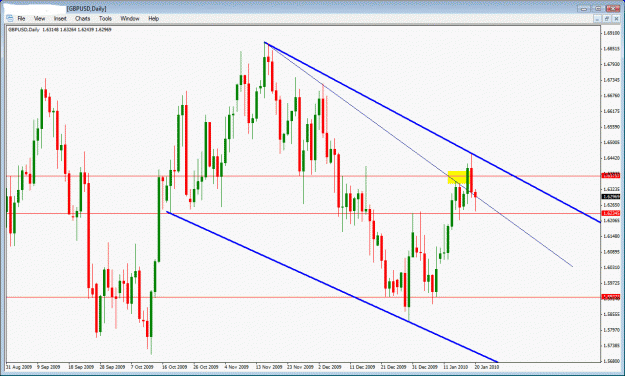Minimize the main terminal window
Screen dimensions: 625x376
pyautogui.click(x=584, y=8)
